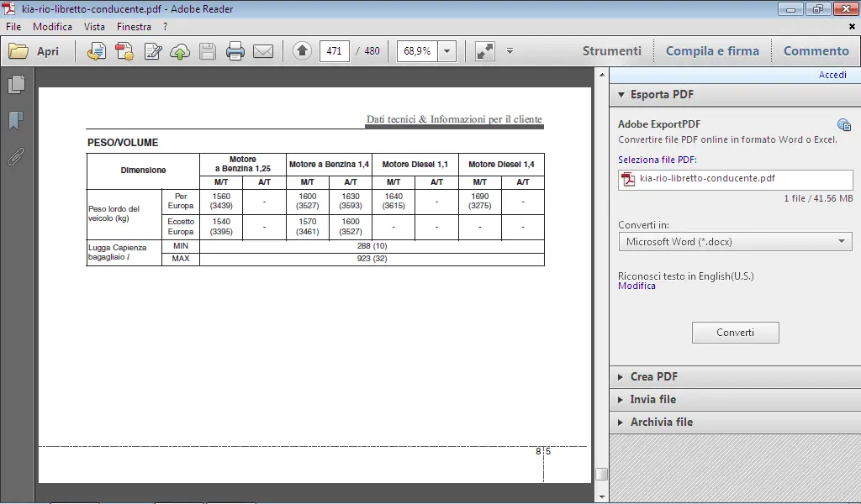Open the toolbar customize dropdown arrow
861x504 pixels.
(x=510, y=51)
